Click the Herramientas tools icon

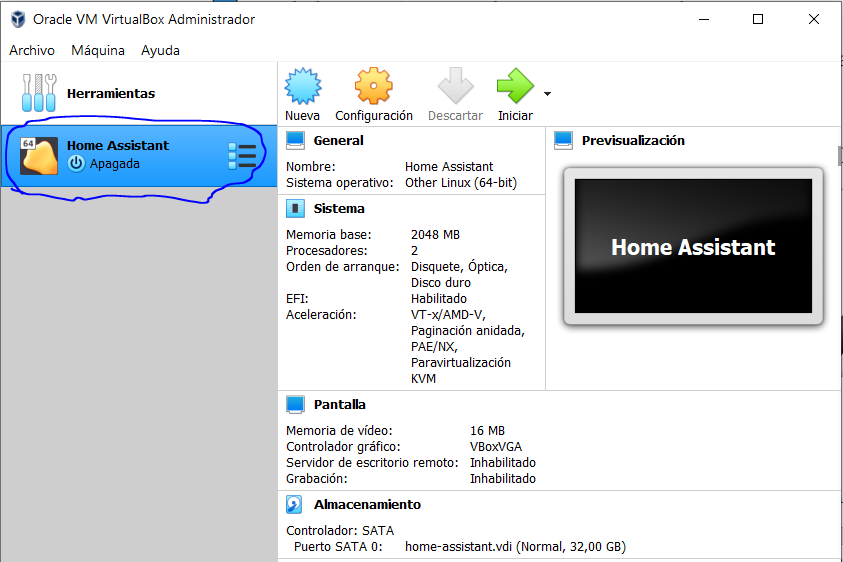40,93
